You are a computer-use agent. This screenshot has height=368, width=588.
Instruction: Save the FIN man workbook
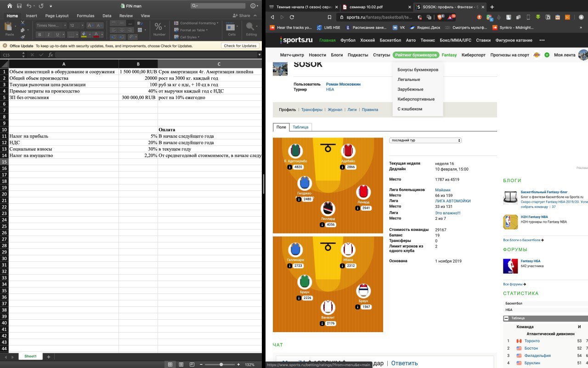[19, 6]
